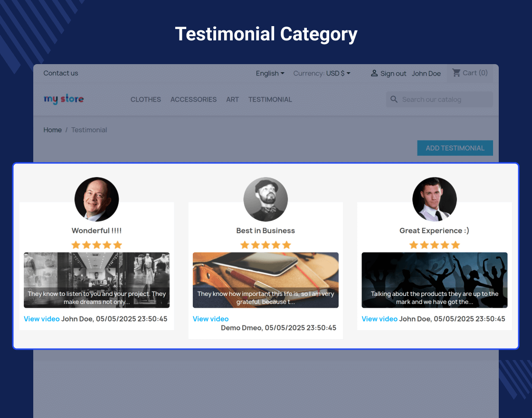Click the Great Experience :) author avatar
Viewport: 532px width, 418px height.
pos(435,199)
